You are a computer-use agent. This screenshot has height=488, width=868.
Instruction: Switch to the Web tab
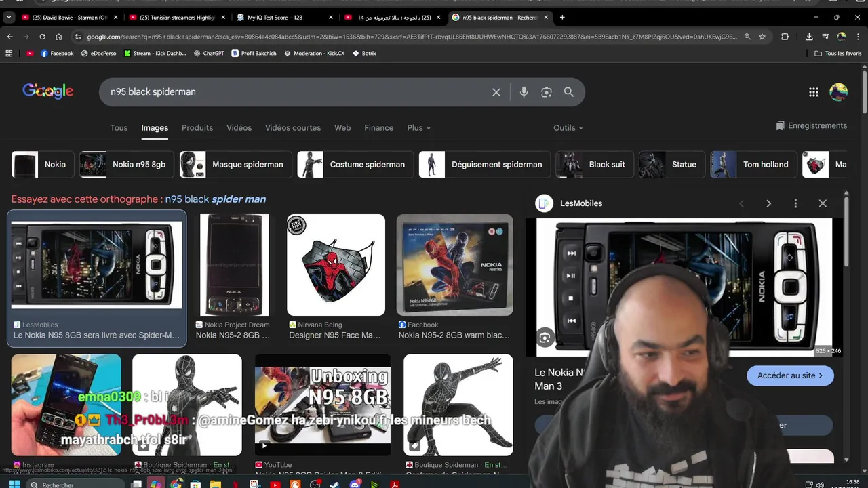[342, 127]
